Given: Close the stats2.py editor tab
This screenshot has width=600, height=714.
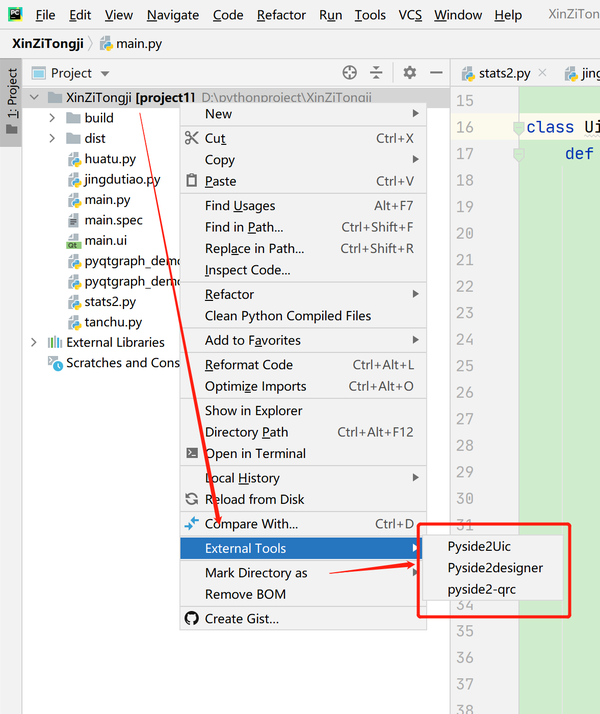Looking at the screenshot, I should point(542,72).
